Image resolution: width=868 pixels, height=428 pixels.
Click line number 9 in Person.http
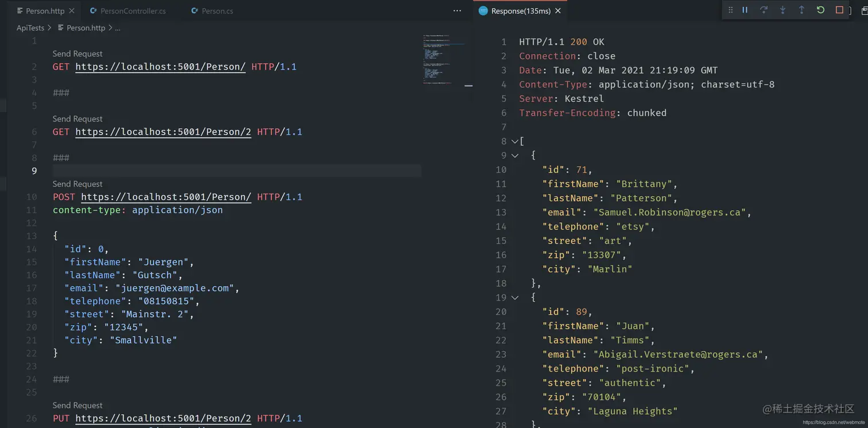[x=34, y=171]
